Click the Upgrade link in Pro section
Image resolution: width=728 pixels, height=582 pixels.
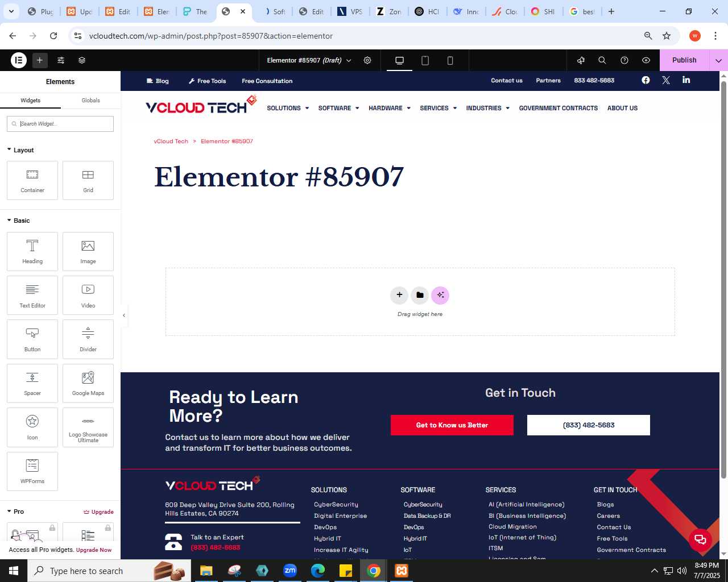98,512
